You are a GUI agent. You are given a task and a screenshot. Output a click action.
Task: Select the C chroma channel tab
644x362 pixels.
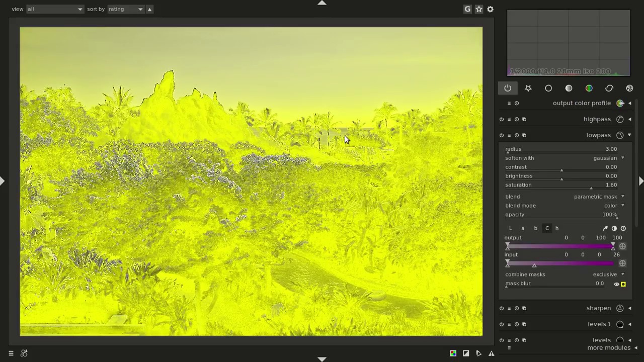coord(547,228)
